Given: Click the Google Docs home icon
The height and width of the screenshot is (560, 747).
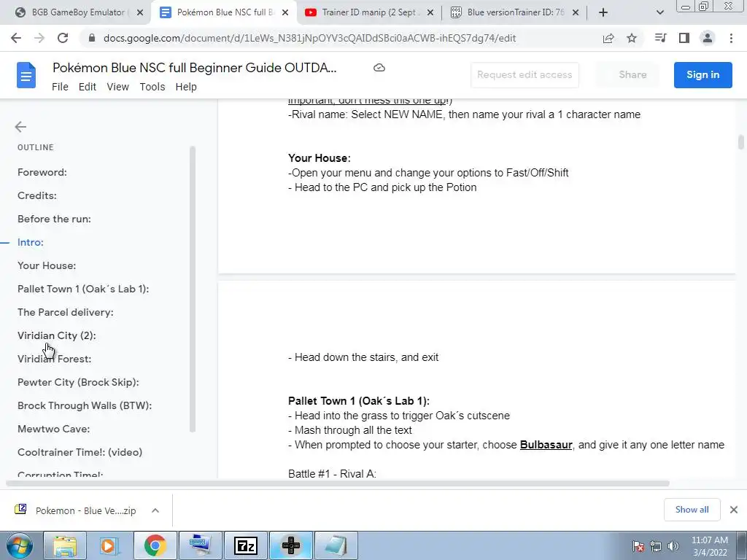Looking at the screenshot, I should point(26,75).
